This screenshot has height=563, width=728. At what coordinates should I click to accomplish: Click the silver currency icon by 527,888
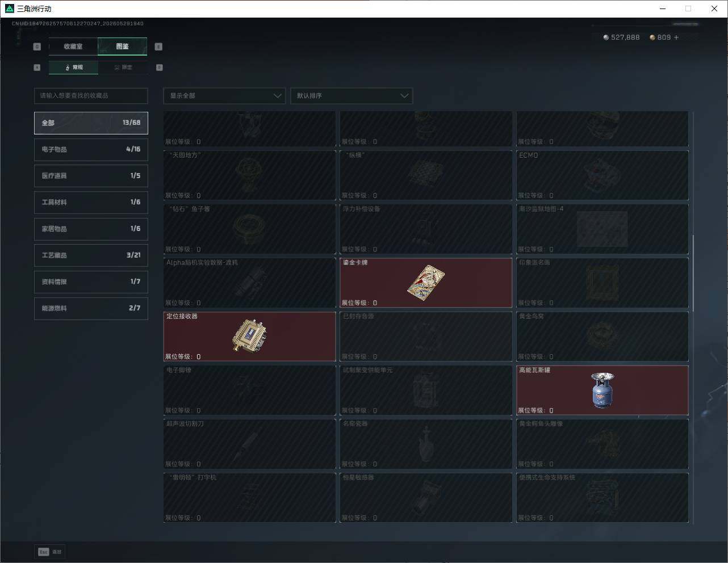[606, 37]
